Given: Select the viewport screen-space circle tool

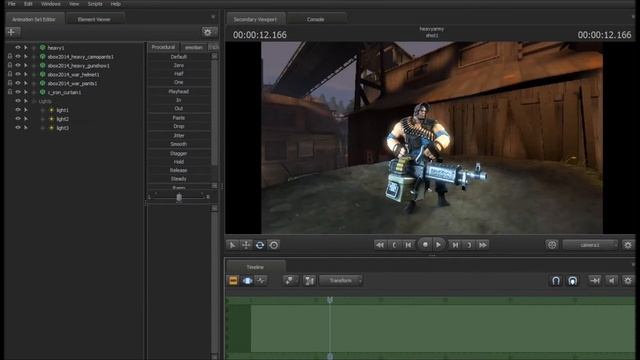Looking at the screenshot, I should click(274, 245).
